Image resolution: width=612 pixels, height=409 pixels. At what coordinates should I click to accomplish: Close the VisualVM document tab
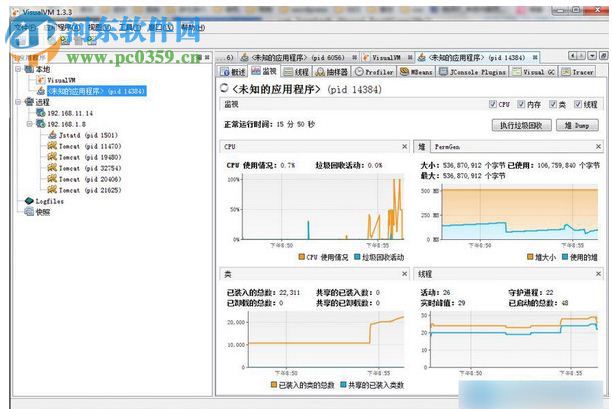pos(410,58)
